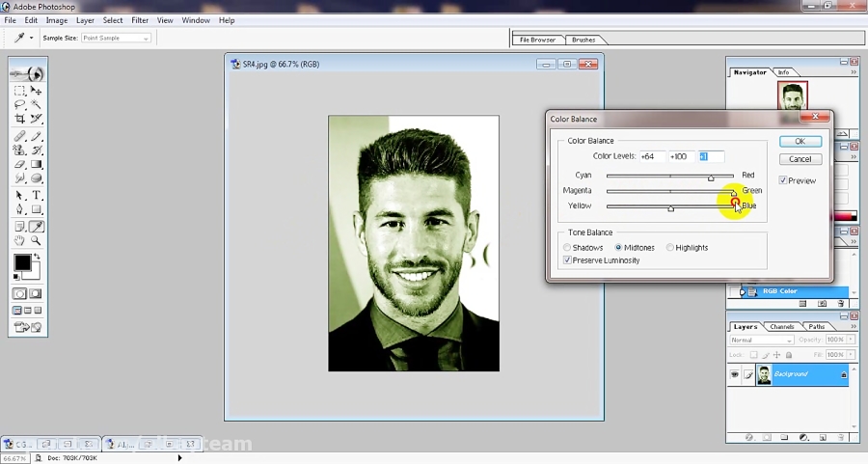
Task: Create new adjustment layer icon
Action: point(803,437)
